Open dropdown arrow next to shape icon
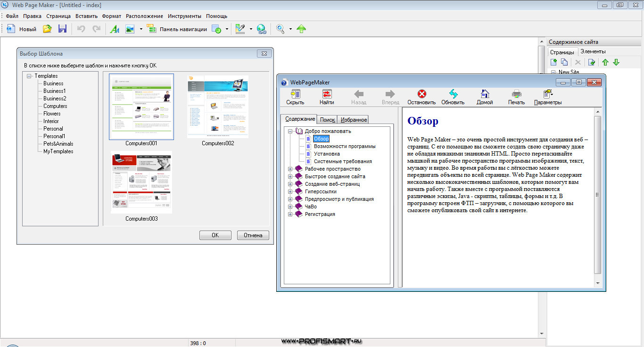 227,29
